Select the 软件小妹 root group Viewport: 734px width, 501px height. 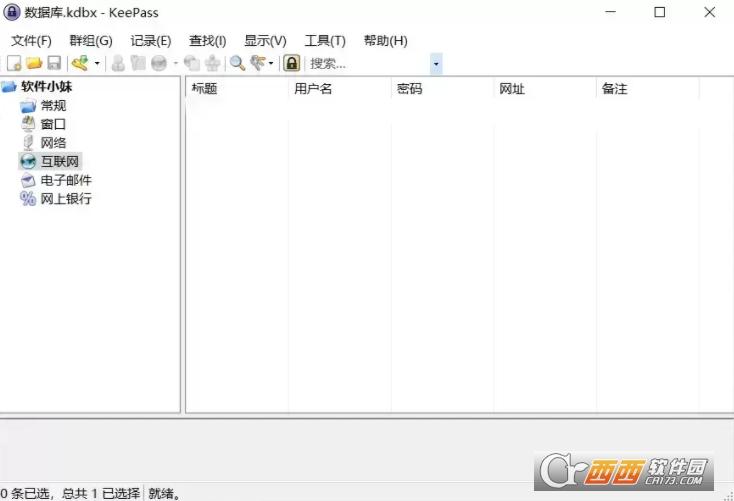(x=46, y=87)
